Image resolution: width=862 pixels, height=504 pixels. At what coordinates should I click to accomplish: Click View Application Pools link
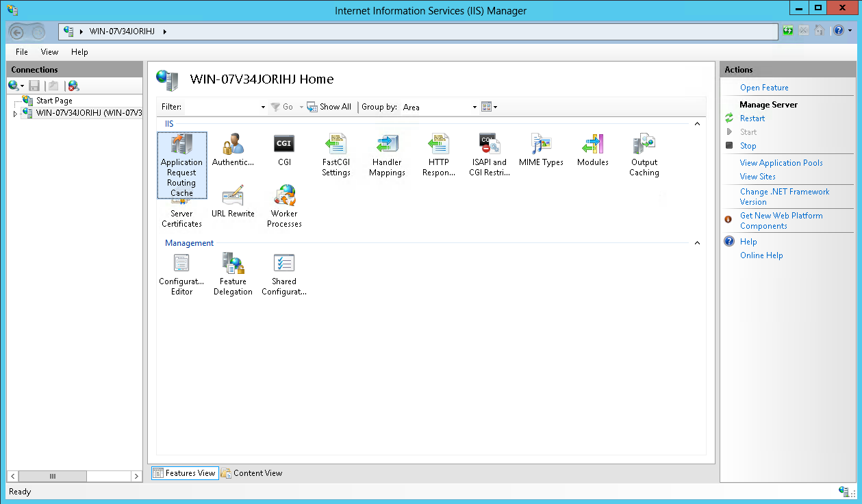tap(781, 163)
